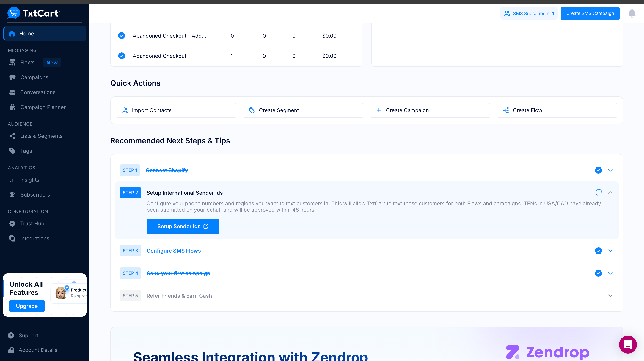The height and width of the screenshot is (361, 644).
Task: Expand the Step 4 first campaign chevron
Action: (610, 273)
